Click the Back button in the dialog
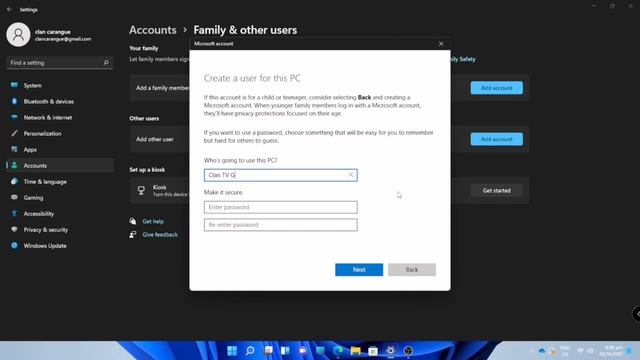The image size is (640, 360). tap(411, 269)
